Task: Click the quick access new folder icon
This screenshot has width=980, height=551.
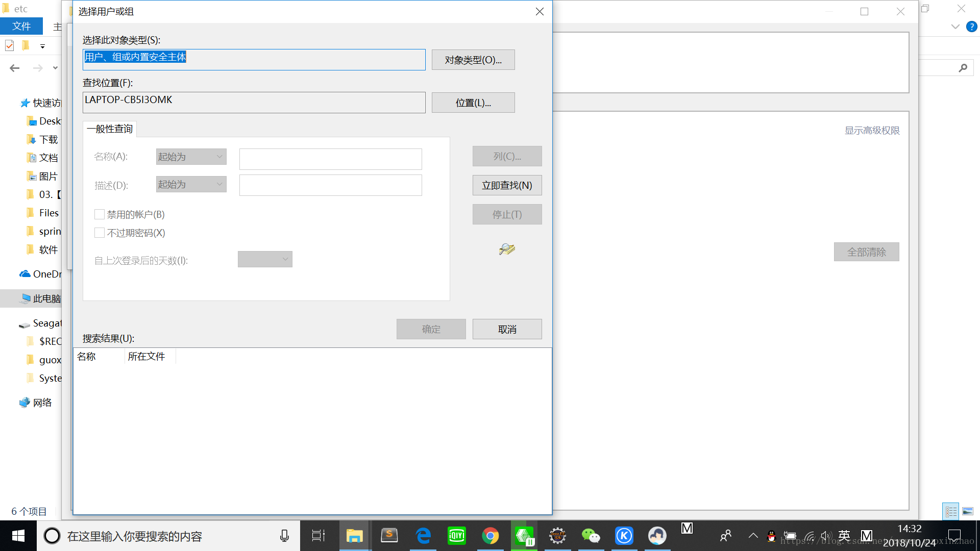Action: (26, 45)
